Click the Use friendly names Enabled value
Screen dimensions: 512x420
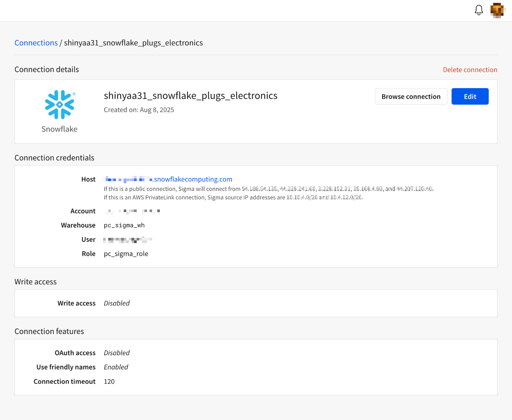(x=116, y=367)
